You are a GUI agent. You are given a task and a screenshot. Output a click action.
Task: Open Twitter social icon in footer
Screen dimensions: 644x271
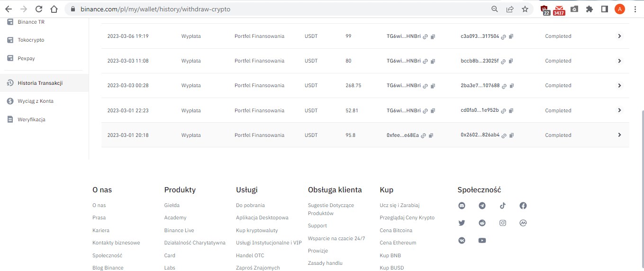[x=462, y=223]
